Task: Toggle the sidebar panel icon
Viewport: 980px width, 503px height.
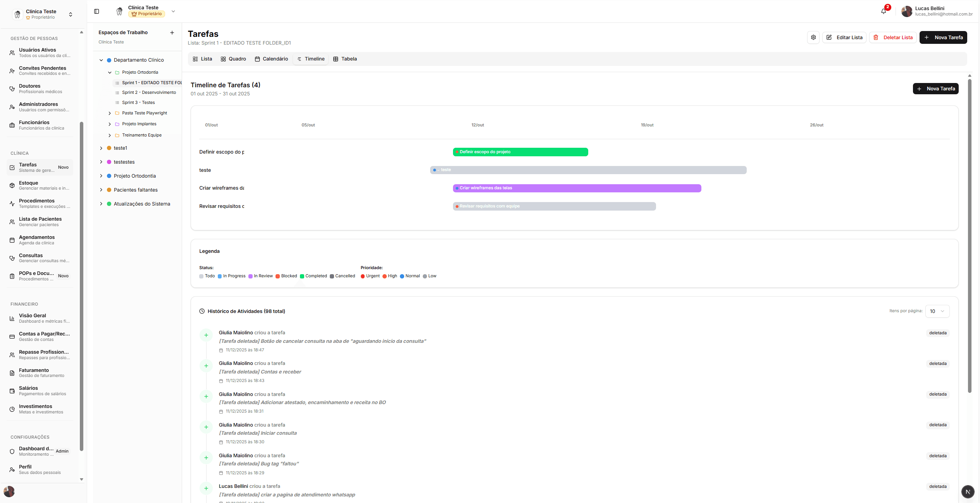Action: tap(96, 11)
